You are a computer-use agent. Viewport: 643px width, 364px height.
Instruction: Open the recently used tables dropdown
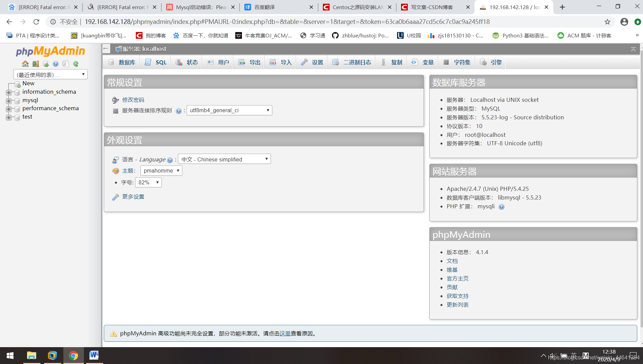51,74
